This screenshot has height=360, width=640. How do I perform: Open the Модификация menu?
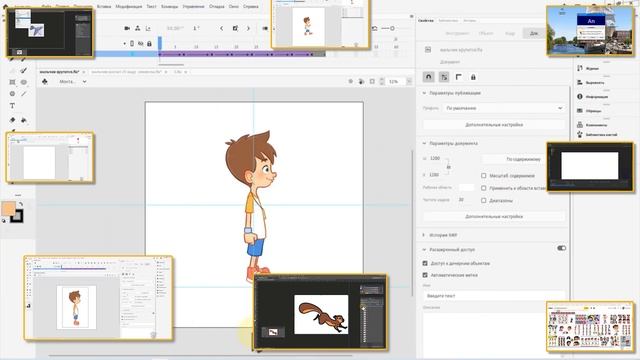129,7
